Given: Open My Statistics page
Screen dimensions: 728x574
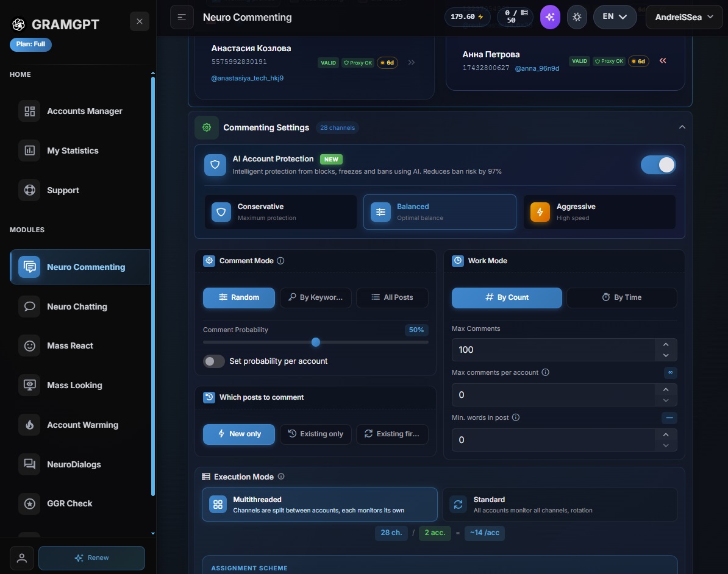Looking at the screenshot, I should pyautogui.click(x=80, y=151).
